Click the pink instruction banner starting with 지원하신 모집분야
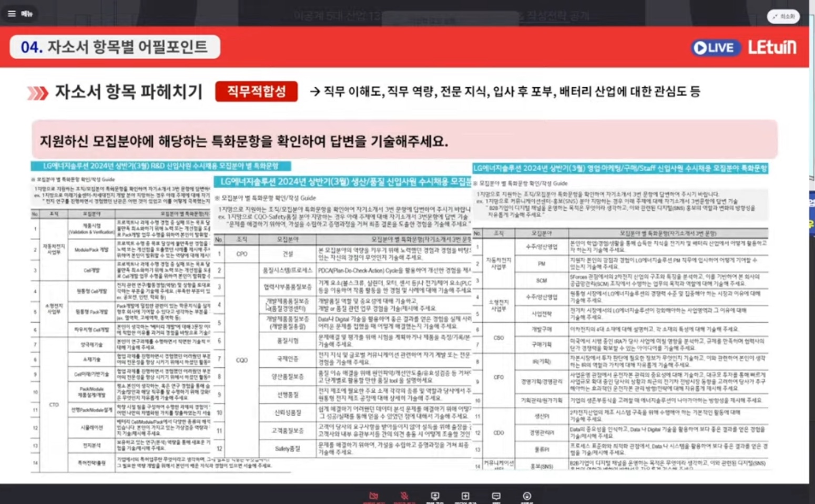Screen dimensions: 815x504 pyautogui.click(x=404, y=140)
